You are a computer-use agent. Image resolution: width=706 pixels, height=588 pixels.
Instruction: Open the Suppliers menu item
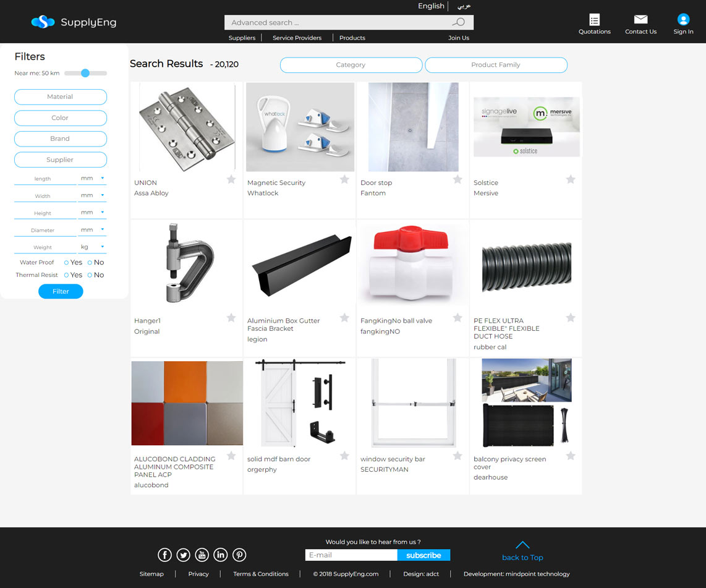[x=242, y=38]
